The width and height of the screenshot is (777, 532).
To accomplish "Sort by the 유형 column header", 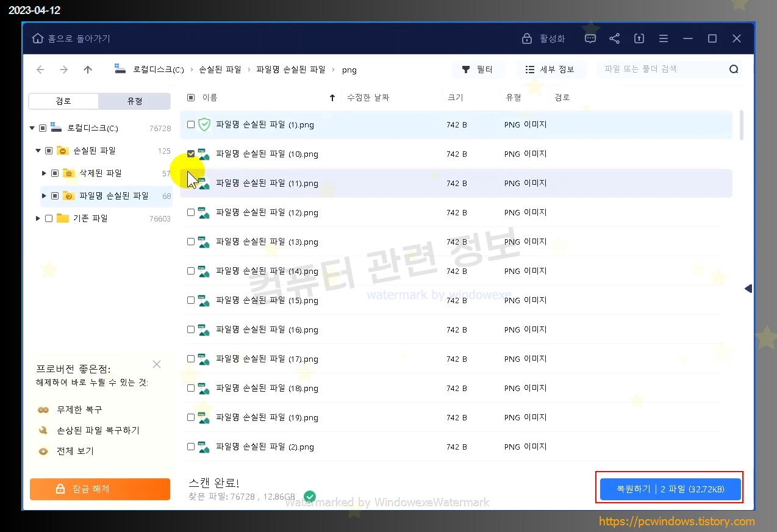I will pyautogui.click(x=514, y=98).
